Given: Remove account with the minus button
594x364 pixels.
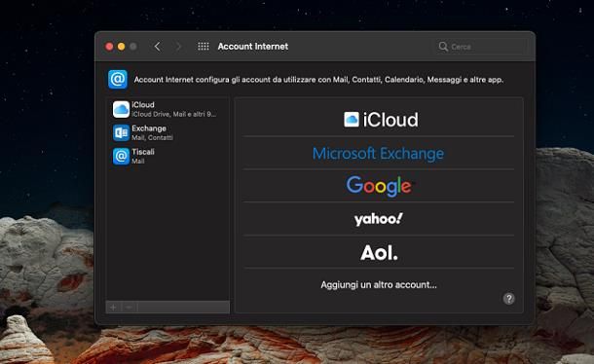Looking at the screenshot, I should point(130,308).
